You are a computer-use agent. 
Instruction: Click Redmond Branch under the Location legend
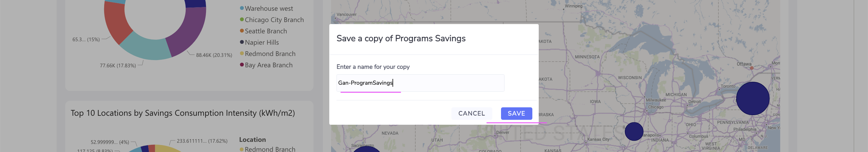tap(270, 149)
